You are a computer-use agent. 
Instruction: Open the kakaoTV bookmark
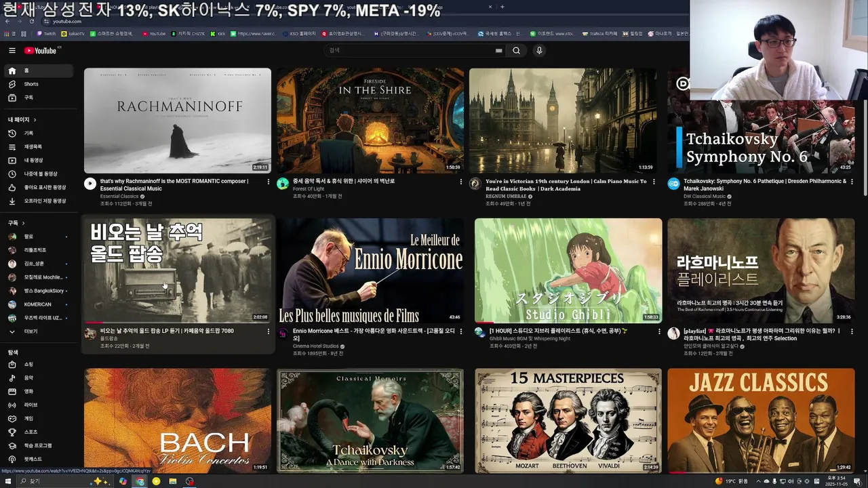tap(73, 33)
